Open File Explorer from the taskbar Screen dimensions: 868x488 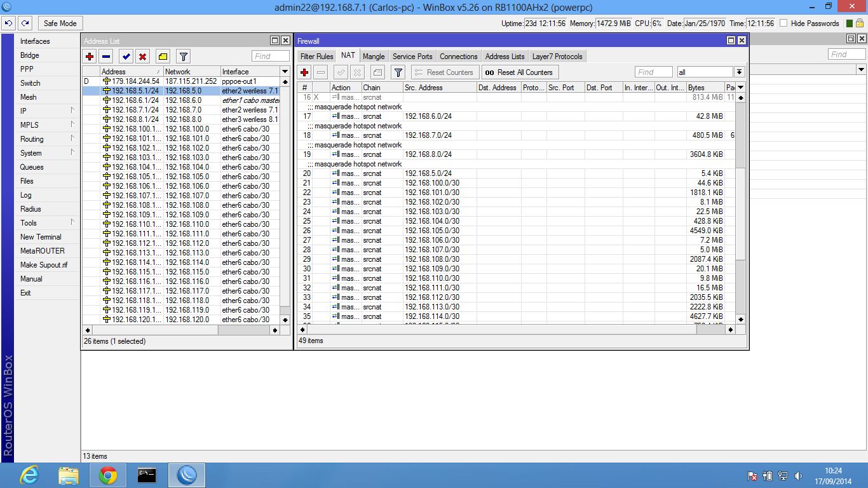point(69,475)
